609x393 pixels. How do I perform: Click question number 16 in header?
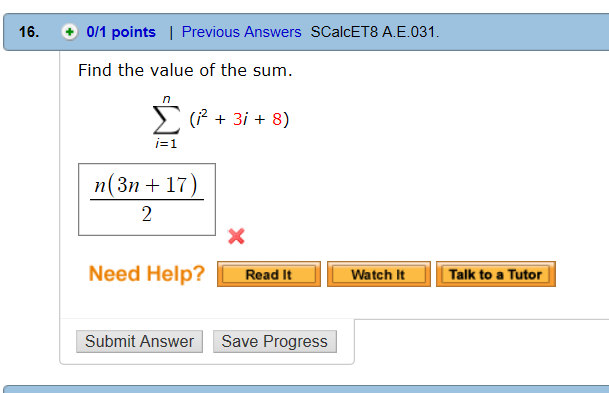click(x=29, y=32)
